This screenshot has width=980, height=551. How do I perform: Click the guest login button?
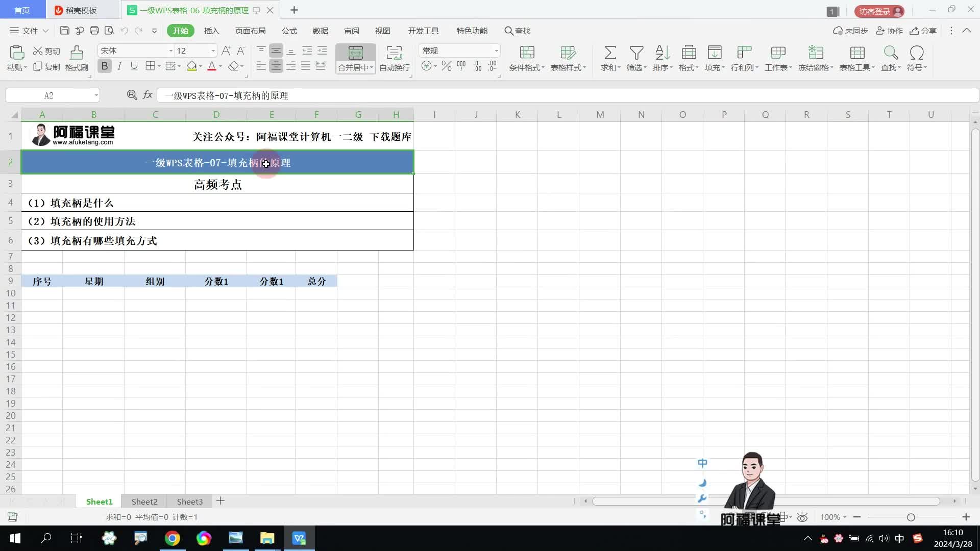(x=879, y=11)
